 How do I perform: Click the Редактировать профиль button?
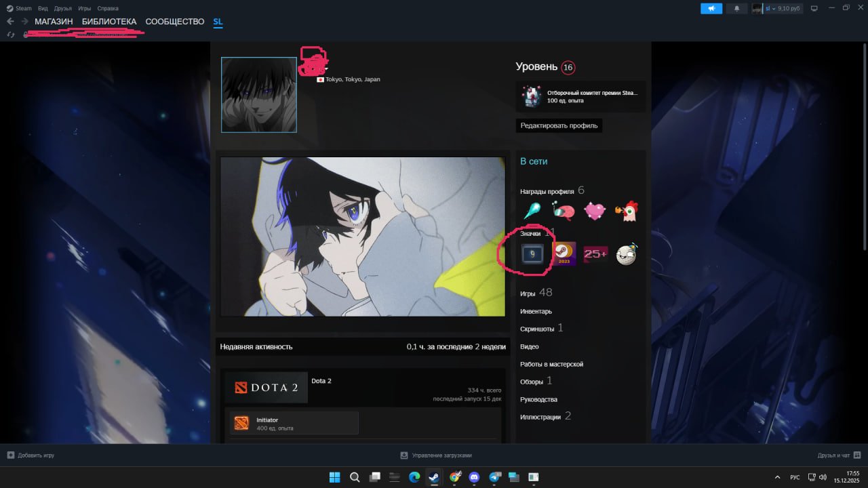[559, 125]
